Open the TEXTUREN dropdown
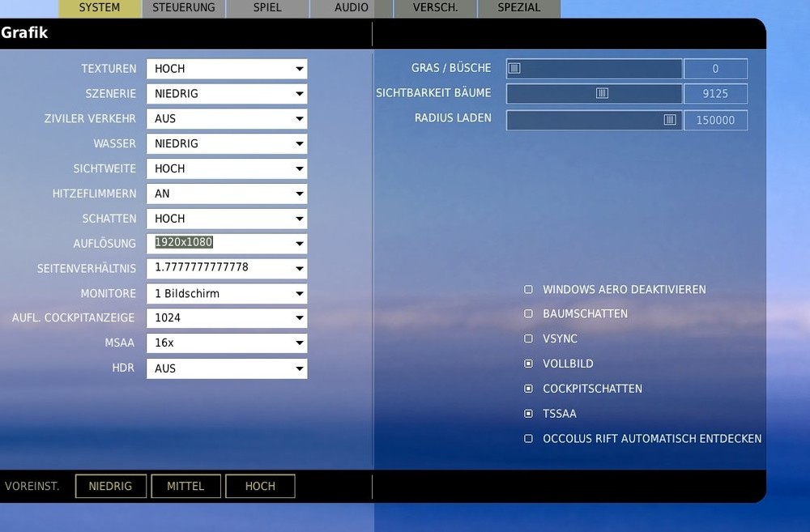Viewport: 810px width, 532px height. click(227, 69)
